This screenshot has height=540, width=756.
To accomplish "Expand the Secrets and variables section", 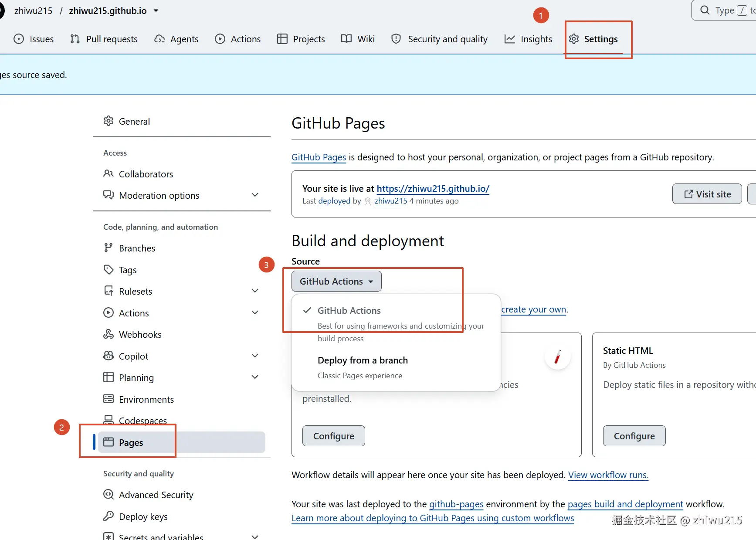I will [x=255, y=537].
